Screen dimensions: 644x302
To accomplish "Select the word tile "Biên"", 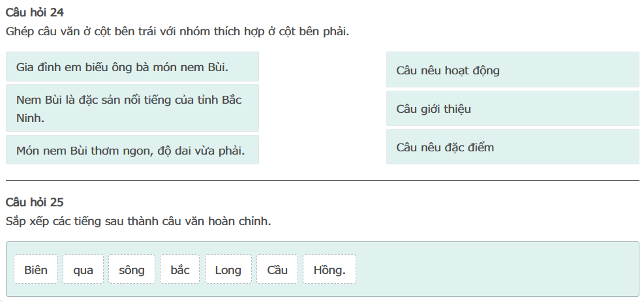I will [x=36, y=269].
